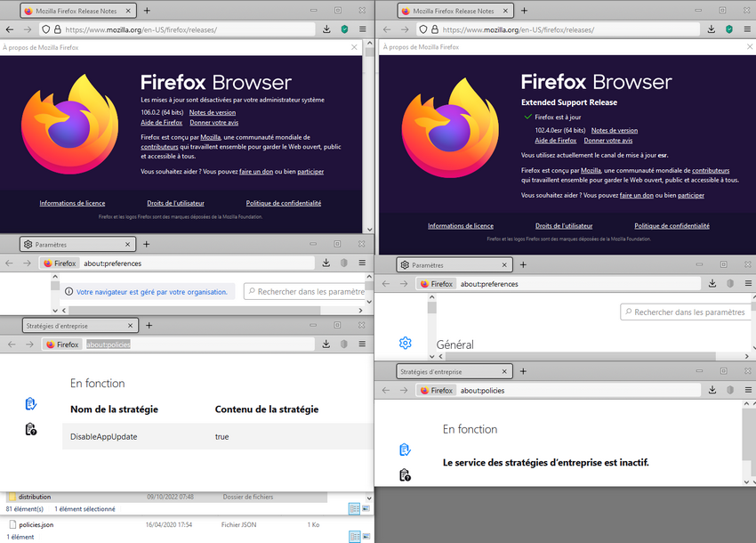The width and height of the screenshot is (756, 543).
Task: Switch to details view in lower explorer status bar
Action: point(354,536)
